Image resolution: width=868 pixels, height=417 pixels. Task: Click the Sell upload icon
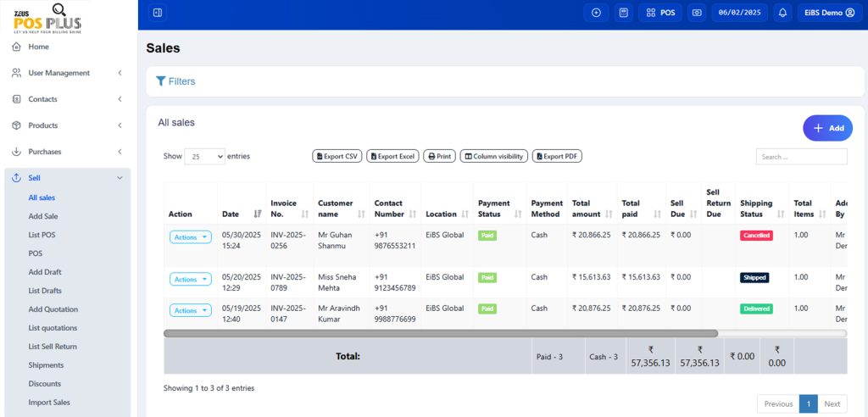[x=16, y=178]
